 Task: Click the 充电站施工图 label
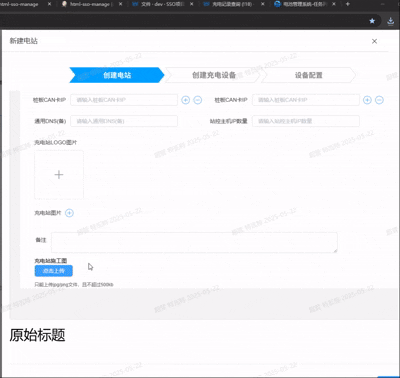point(51,261)
